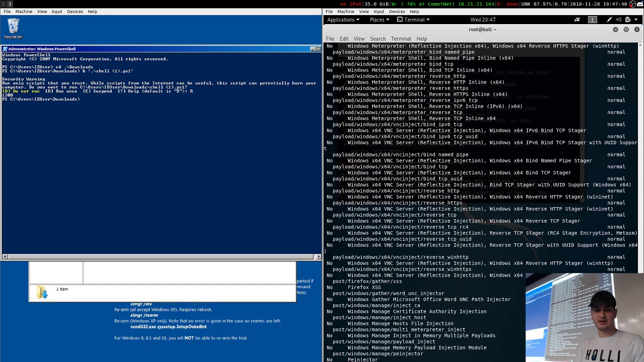
Task: Open Machine menu of Kali VM window
Action: 346,11
